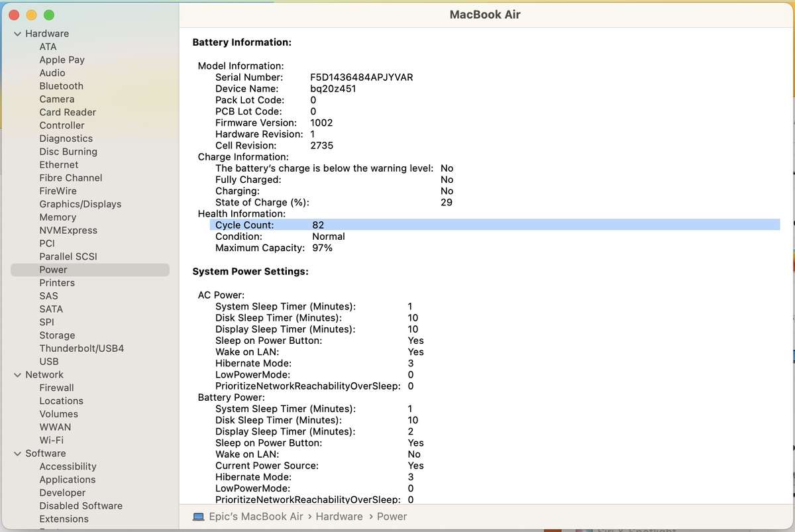Collapse the Hardware section chevron
The image size is (795, 532).
(17, 34)
